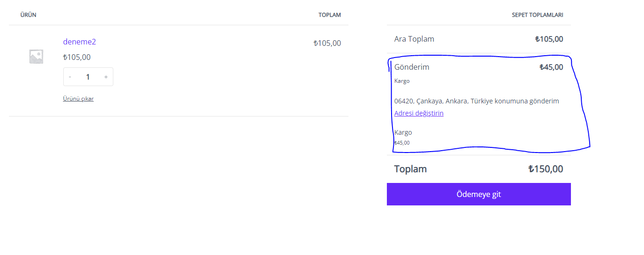This screenshot has width=644, height=255.
Task: Click the ₺150,00 grand total amount
Action: [546, 169]
